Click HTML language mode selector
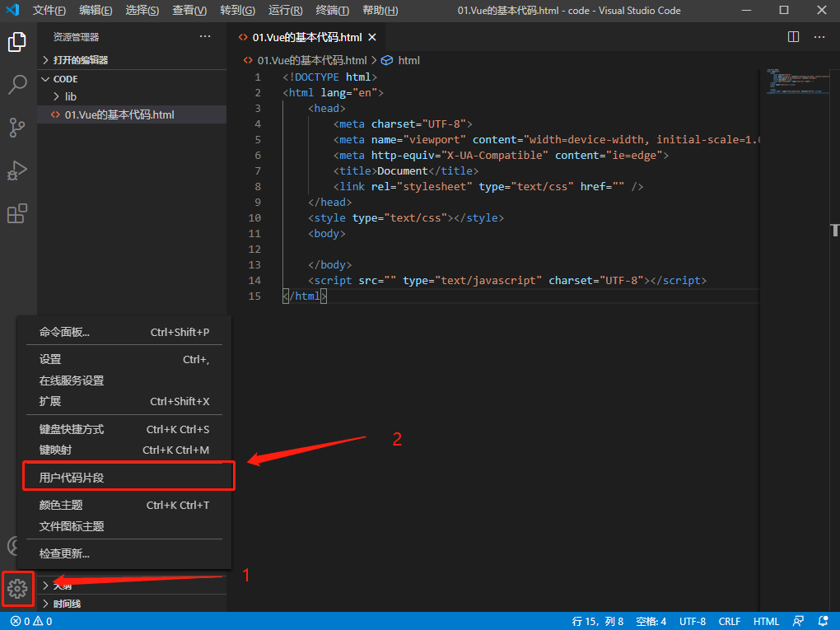 pyautogui.click(x=767, y=622)
